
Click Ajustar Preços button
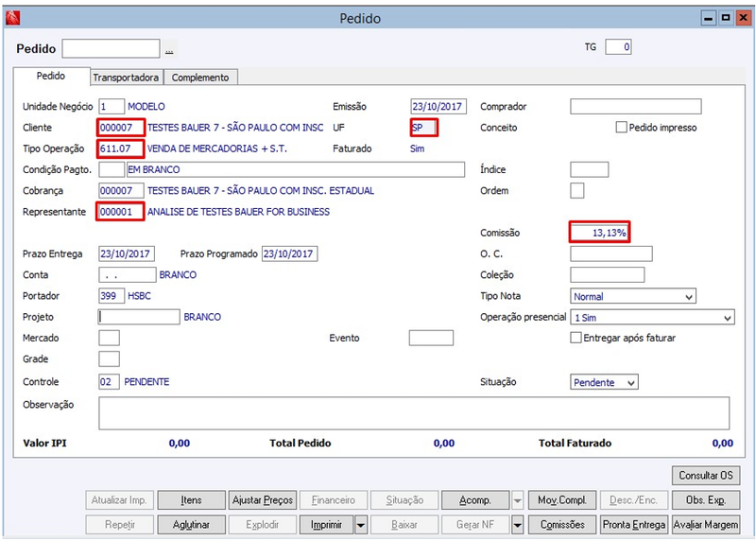tap(263, 500)
